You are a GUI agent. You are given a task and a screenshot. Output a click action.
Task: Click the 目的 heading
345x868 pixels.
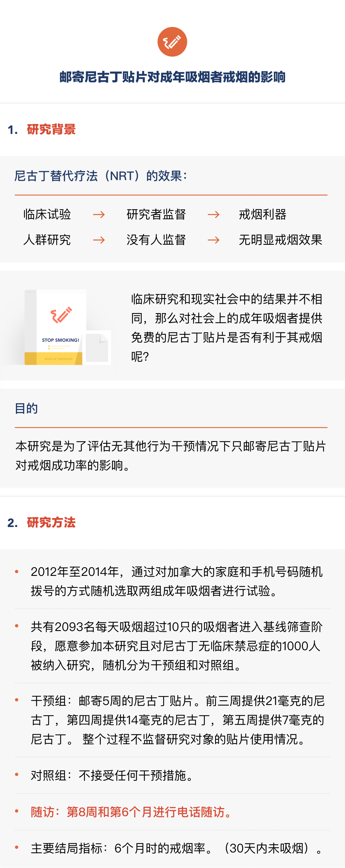tap(26, 408)
